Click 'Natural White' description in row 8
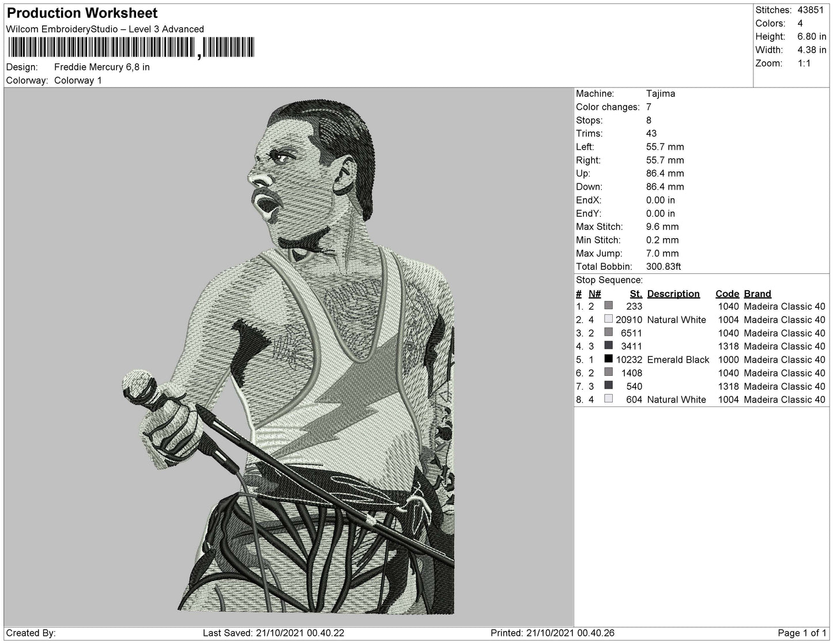833x644 pixels. point(677,399)
